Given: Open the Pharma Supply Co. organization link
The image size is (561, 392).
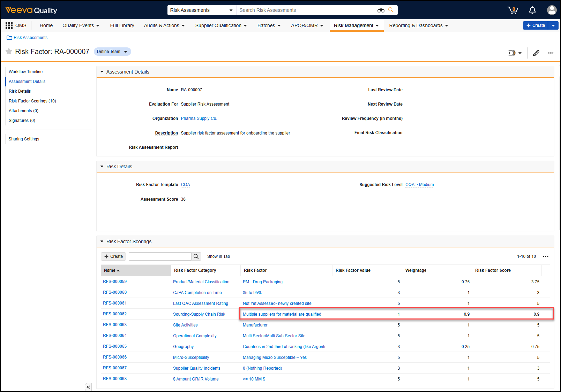Looking at the screenshot, I should [x=199, y=118].
